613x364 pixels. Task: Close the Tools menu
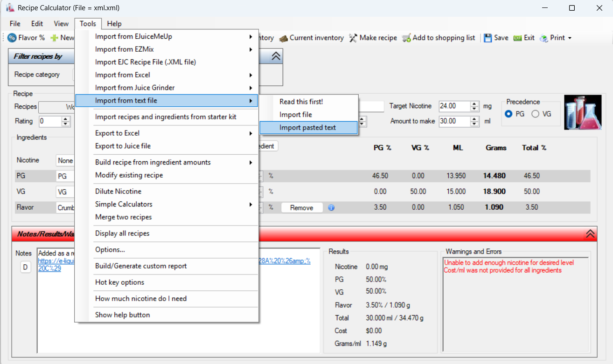click(88, 24)
